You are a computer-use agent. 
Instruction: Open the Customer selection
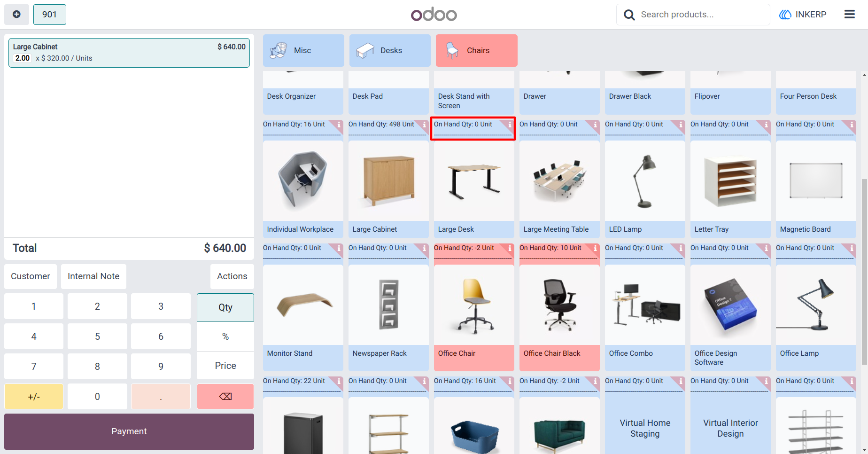(31, 276)
